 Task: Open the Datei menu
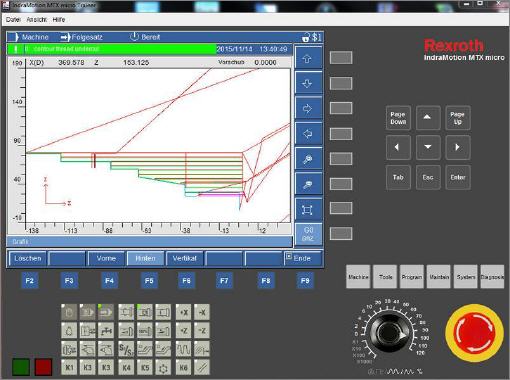click(13, 20)
